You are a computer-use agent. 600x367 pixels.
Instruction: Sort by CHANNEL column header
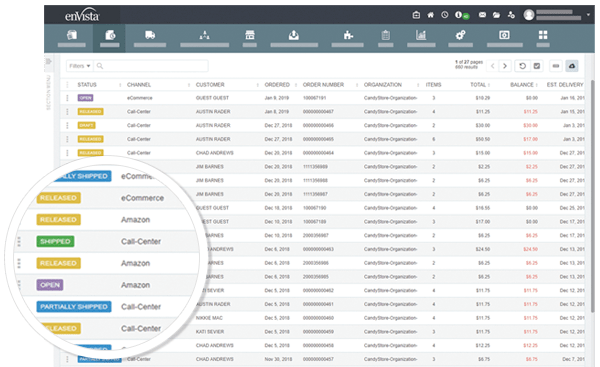[139, 85]
